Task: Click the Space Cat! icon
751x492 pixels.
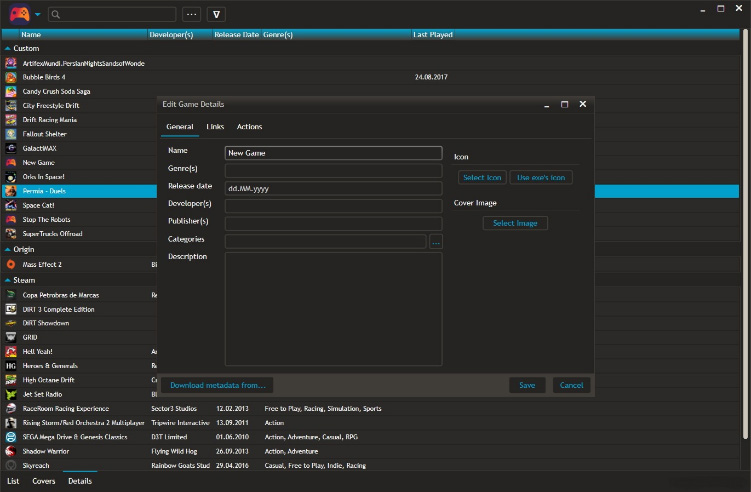Action: pyautogui.click(x=11, y=206)
